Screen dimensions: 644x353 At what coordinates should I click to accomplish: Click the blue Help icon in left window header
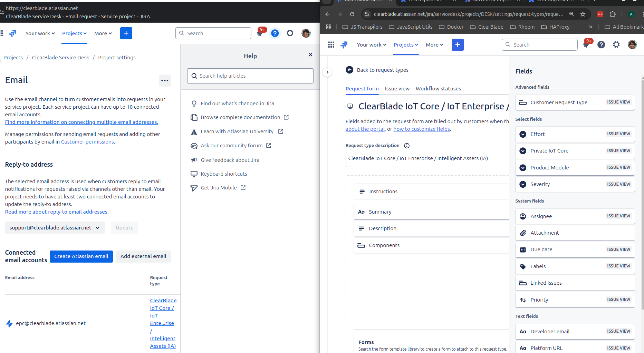(275, 33)
